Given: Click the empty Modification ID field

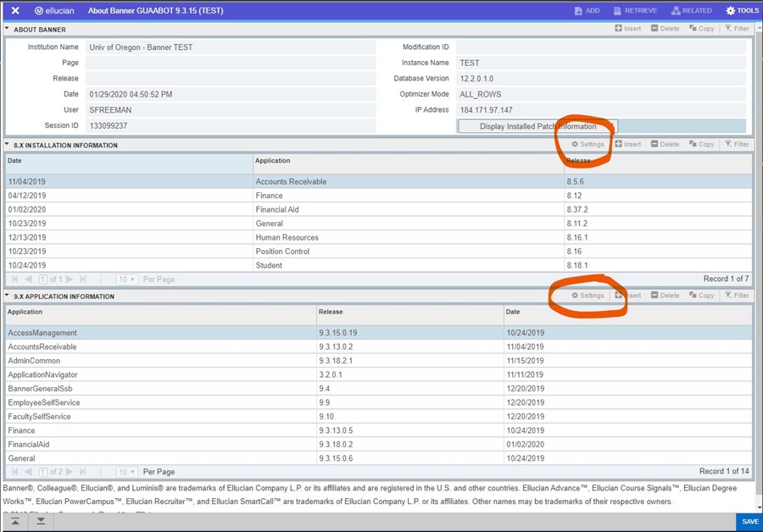Looking at the screenshot, I should pos(601,47).
